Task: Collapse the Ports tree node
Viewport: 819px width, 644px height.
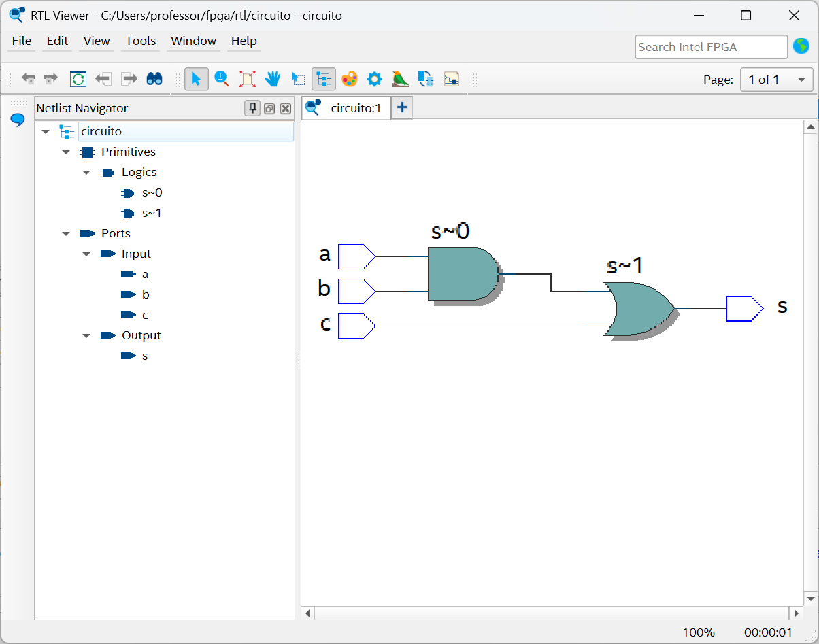Action: pos(66,234)
